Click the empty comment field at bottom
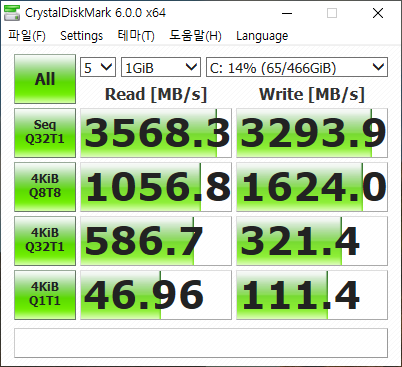This screenshot has height=367, width=402. click(201, 343)
